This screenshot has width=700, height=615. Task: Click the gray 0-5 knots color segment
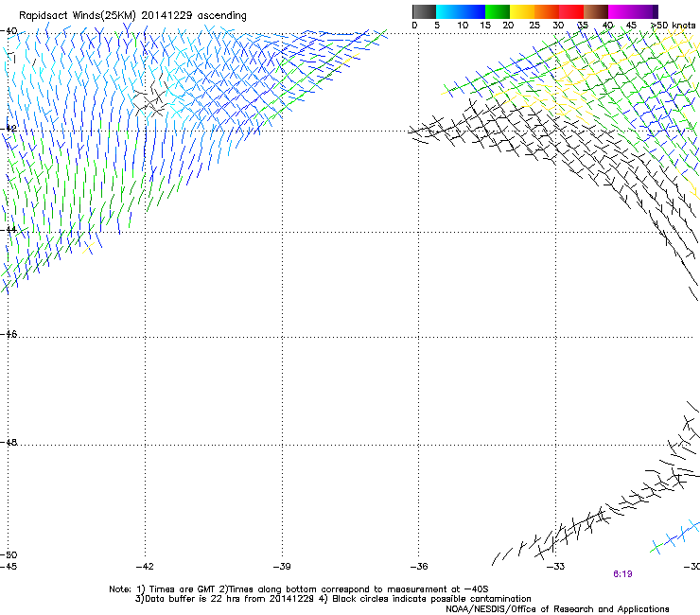coord(424,11)
